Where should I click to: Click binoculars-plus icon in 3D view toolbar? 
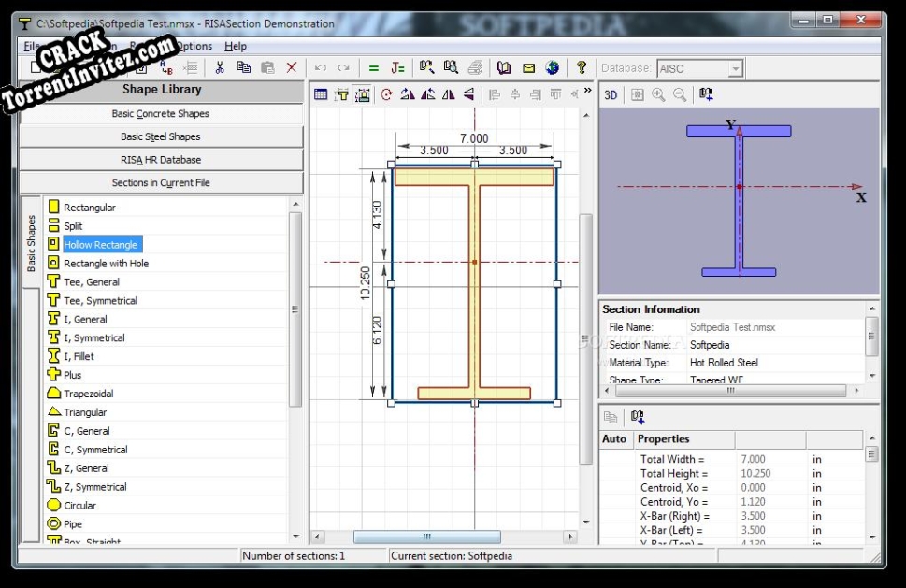(706, 94)
